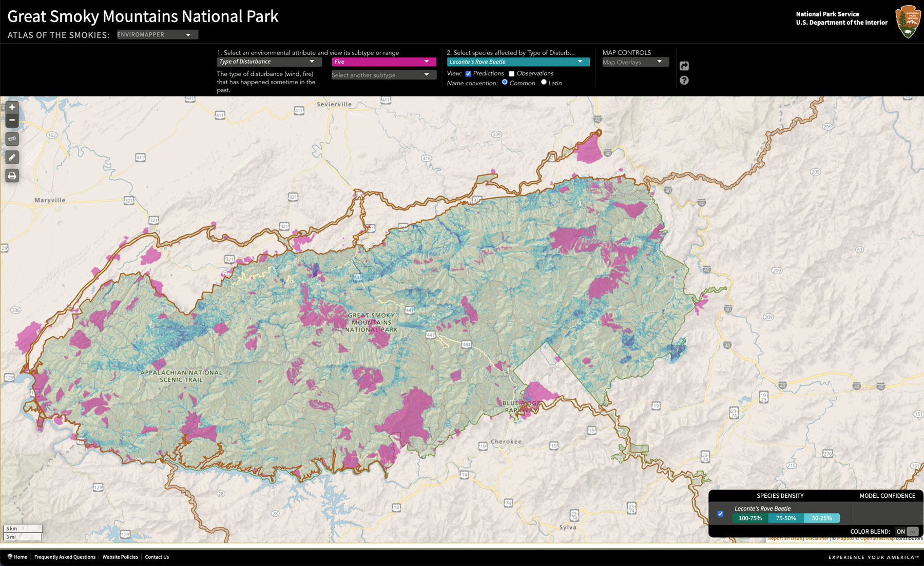Zoom in on the map
The height and width of the screenshot is (566, 924).
coord(12,107)
